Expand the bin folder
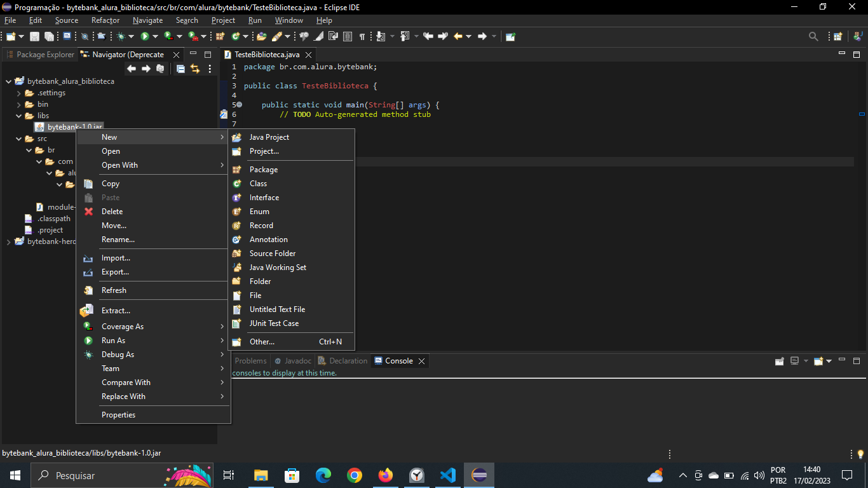The height and width of the screenshot is (488, 868). (18, 104)
